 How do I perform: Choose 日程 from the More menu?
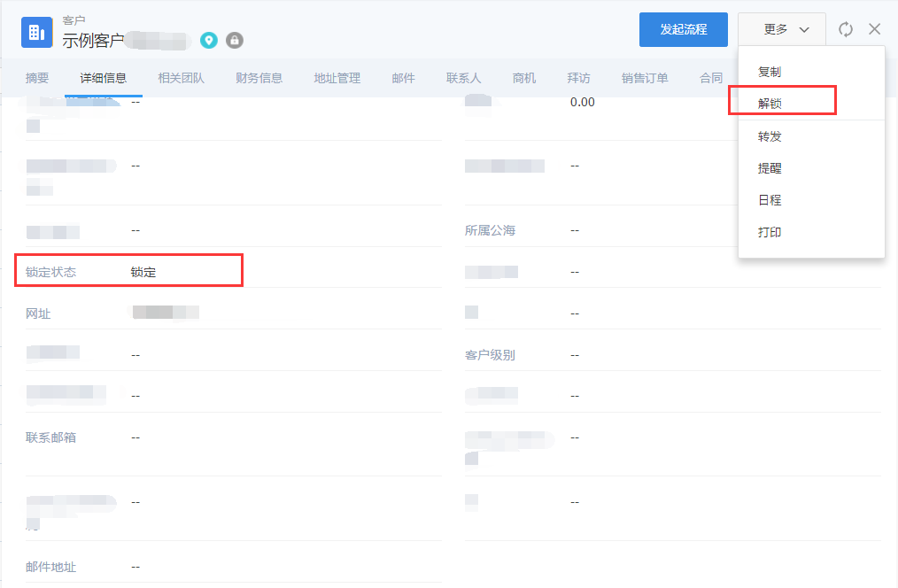tap(769, 200)
